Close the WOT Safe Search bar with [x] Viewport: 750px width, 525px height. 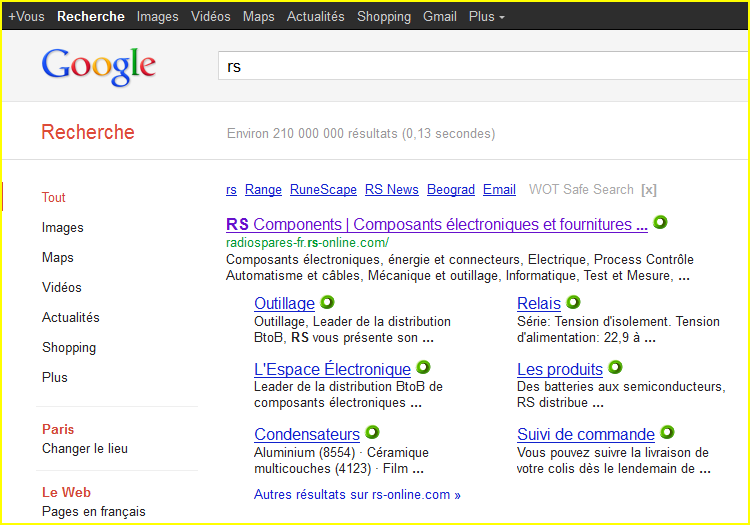649,190
